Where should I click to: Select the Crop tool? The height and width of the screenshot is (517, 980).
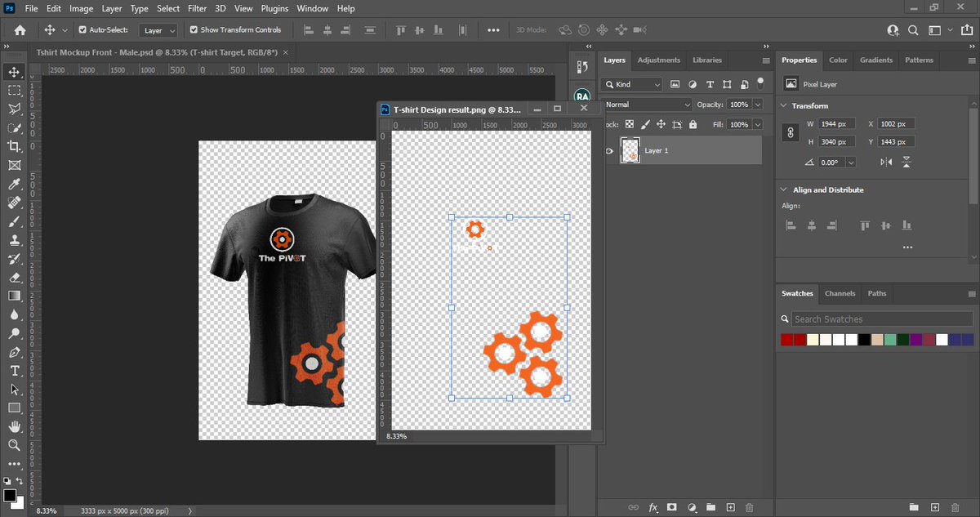coord(14,146)
